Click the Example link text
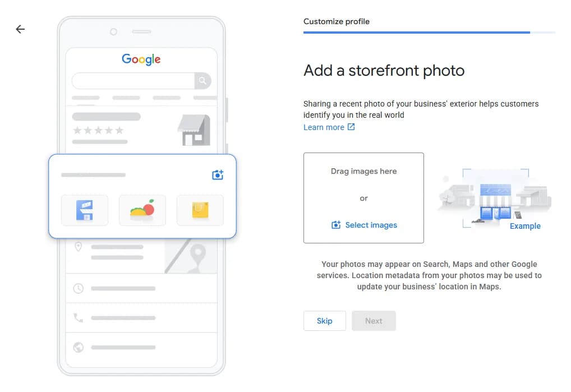The height and width of the screenshot is (392, 571). [x=525, y=226]
